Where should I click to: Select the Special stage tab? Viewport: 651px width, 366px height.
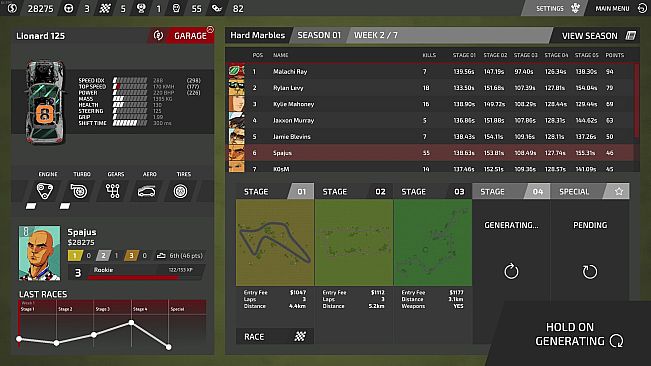coord(590,191)
